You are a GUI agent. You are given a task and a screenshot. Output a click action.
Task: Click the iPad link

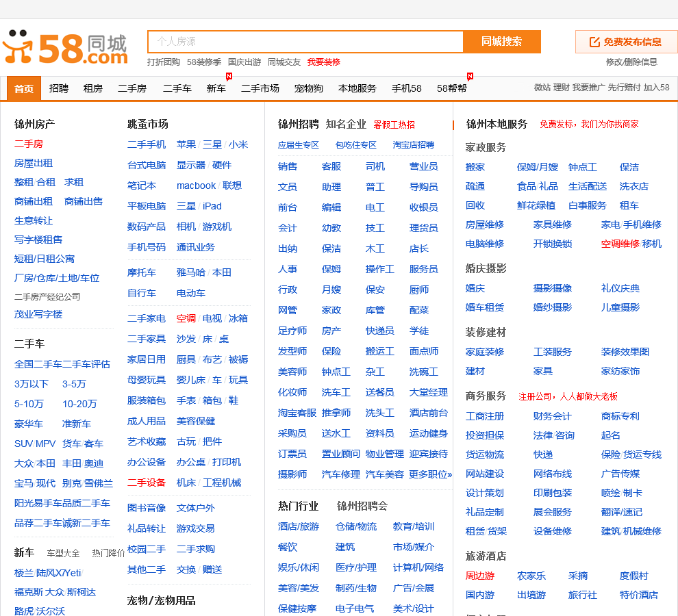point(212,206)
